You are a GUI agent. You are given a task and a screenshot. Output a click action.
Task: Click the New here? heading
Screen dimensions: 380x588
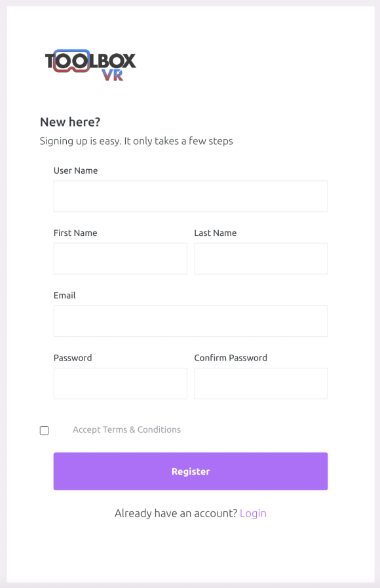tap(70, 122)
